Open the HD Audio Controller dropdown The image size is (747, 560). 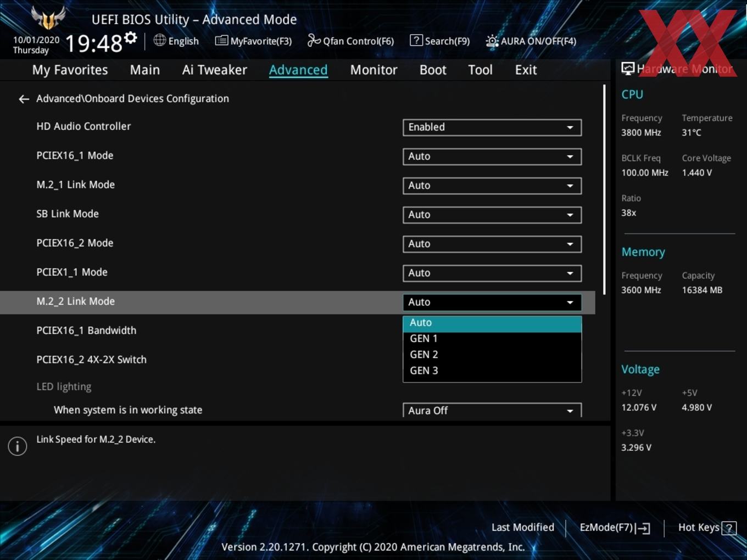click(492, 127)
